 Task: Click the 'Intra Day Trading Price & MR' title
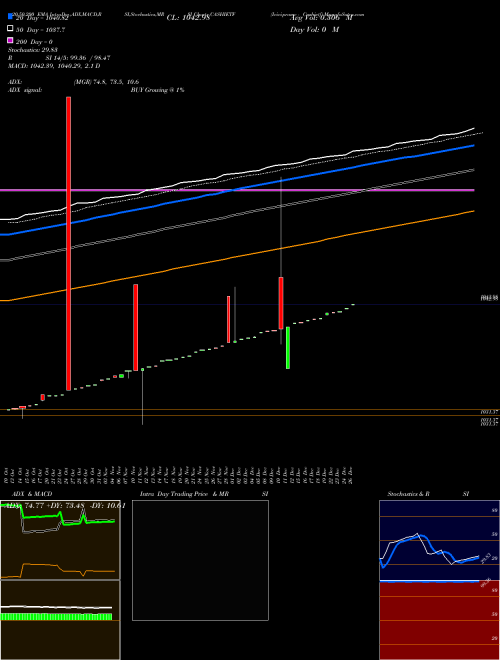(x=184, y=494)
